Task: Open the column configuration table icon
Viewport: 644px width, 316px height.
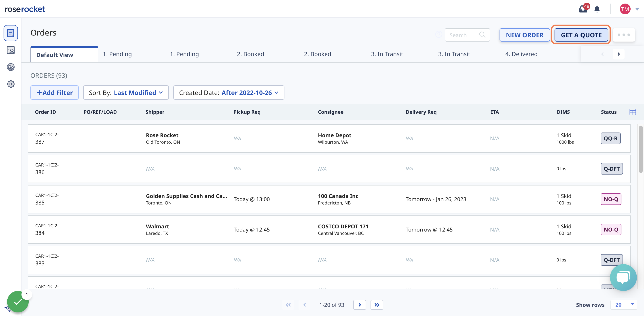Action: 633,112
